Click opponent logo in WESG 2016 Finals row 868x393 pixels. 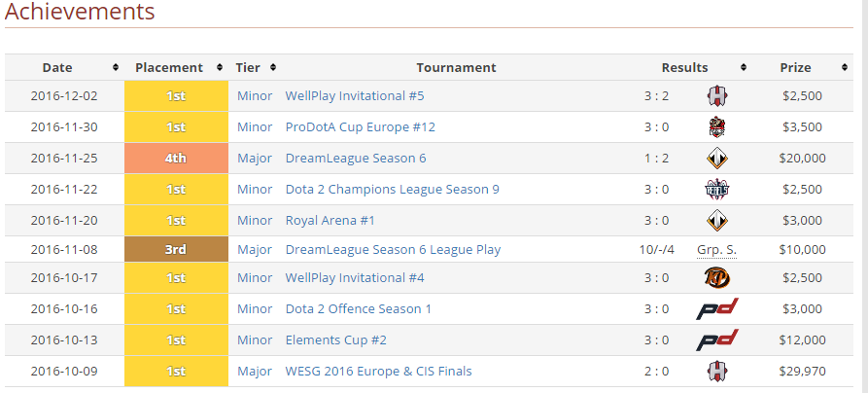coord(717,372)
